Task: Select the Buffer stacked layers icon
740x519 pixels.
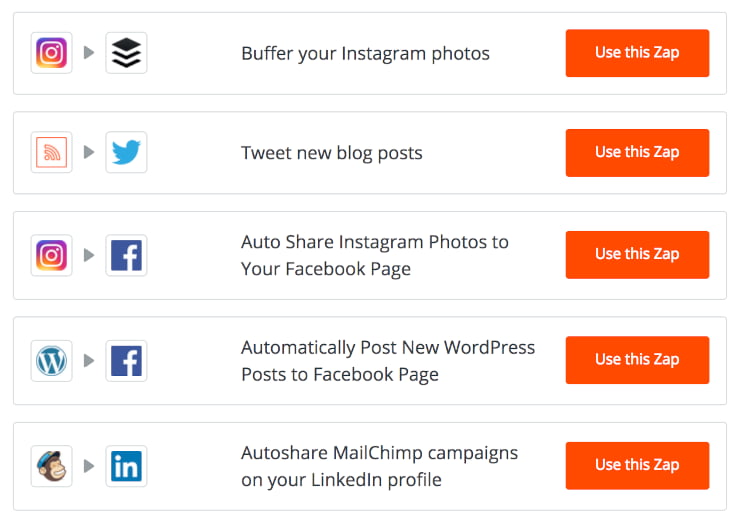Action: tap(126, 53)
